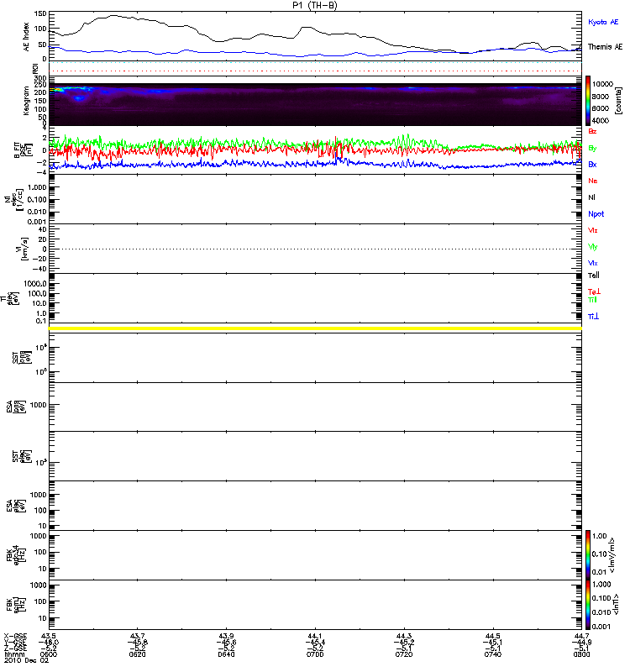
Task: Click the blue Bx legend label
Action: click(x=592, y=165)
